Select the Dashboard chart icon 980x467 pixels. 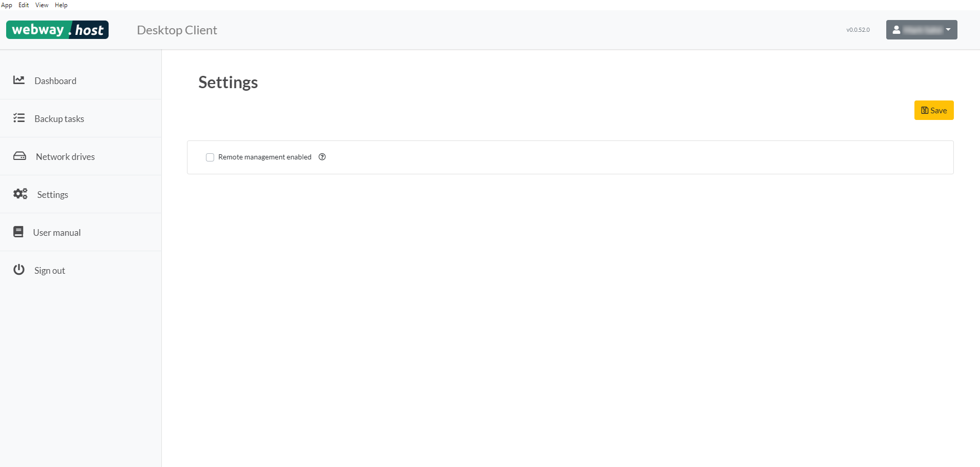point(19,80)
